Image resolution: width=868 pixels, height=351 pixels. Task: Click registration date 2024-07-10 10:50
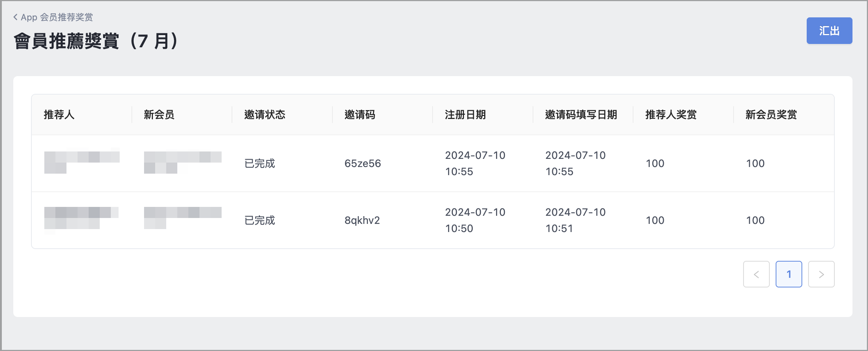pos(475,220)
